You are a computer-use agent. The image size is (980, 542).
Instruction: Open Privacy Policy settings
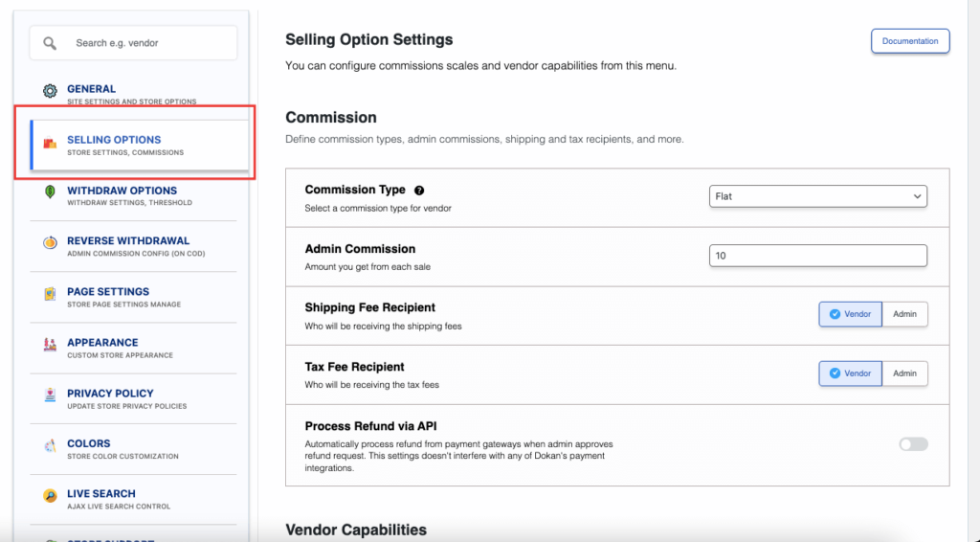click(x=133, y=399)
